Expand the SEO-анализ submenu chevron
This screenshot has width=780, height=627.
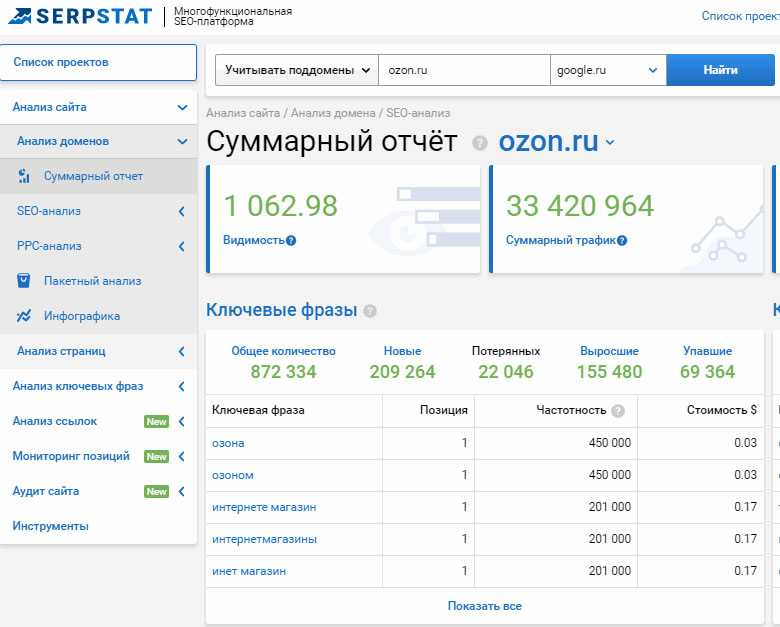[182, 211]
